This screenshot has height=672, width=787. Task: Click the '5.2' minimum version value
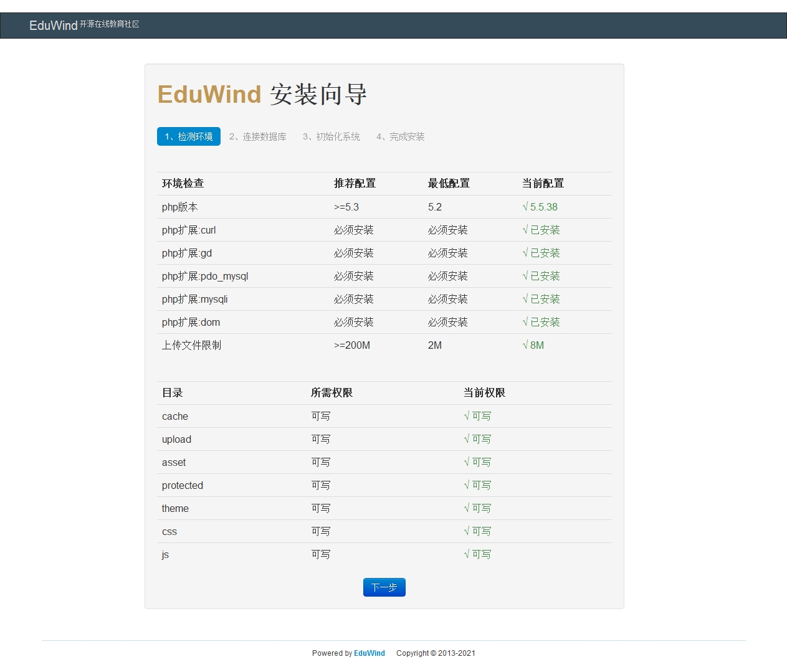pyautogui.click(x=435, y=207)
